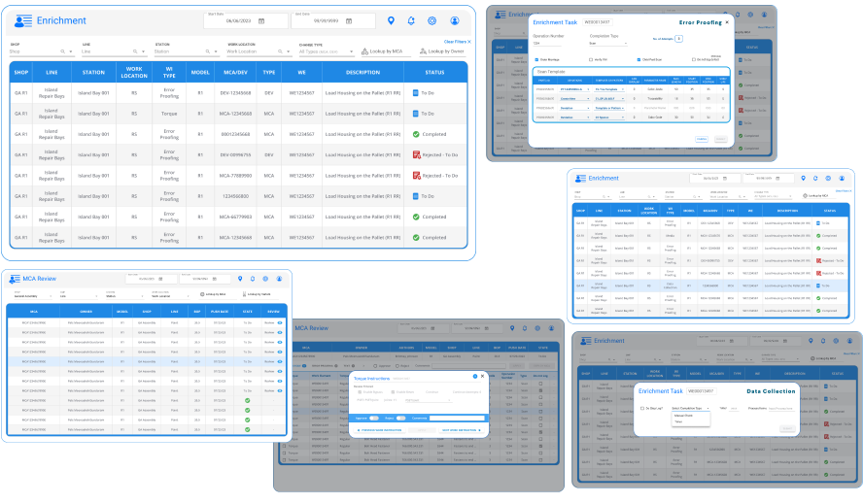The image size is (863, 504).
Task: Tick Enable Bypass checkbox in Torque Instructions dialog
Action: [x=360, y=392]
